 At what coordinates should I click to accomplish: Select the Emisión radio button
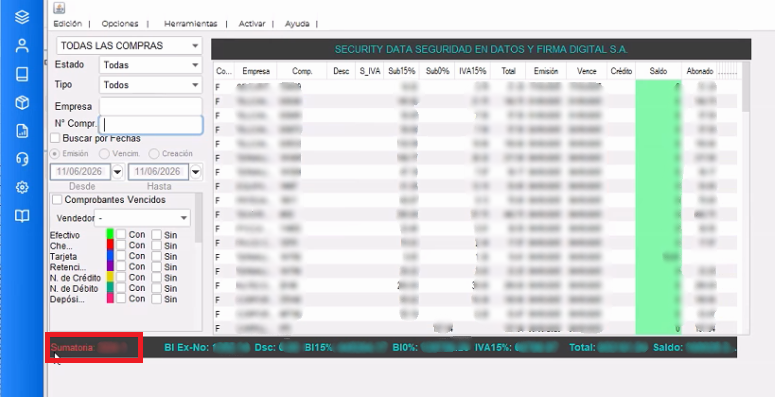[55, 154]
